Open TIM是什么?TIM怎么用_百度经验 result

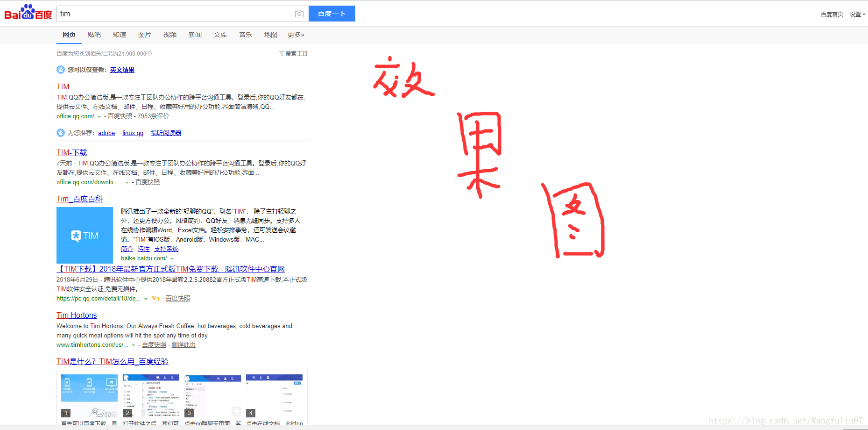point(113,361)
